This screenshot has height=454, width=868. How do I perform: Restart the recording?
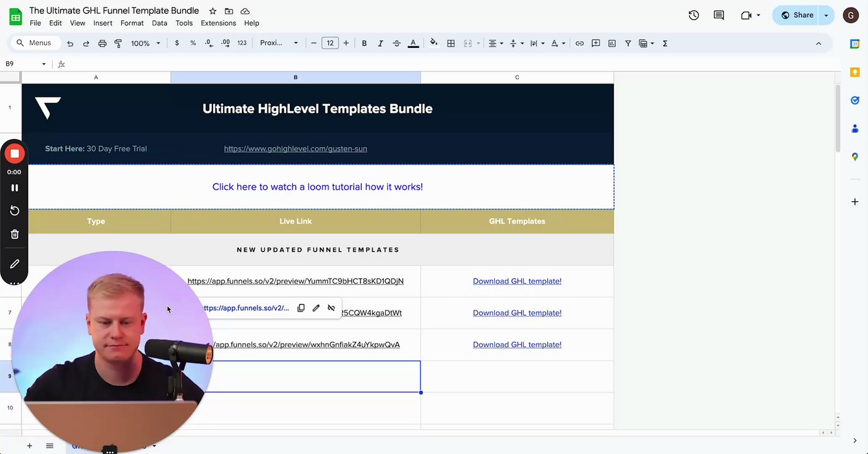[14, 211]
